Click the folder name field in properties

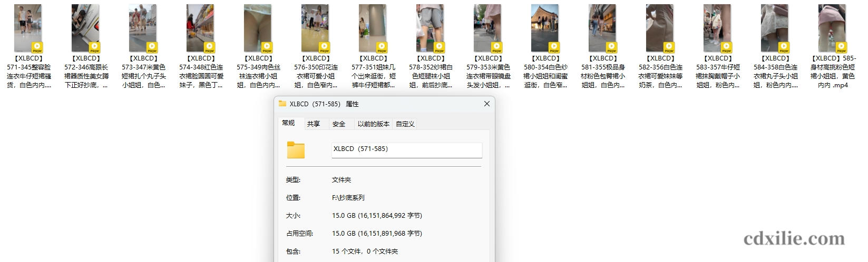tap(406, 149)
